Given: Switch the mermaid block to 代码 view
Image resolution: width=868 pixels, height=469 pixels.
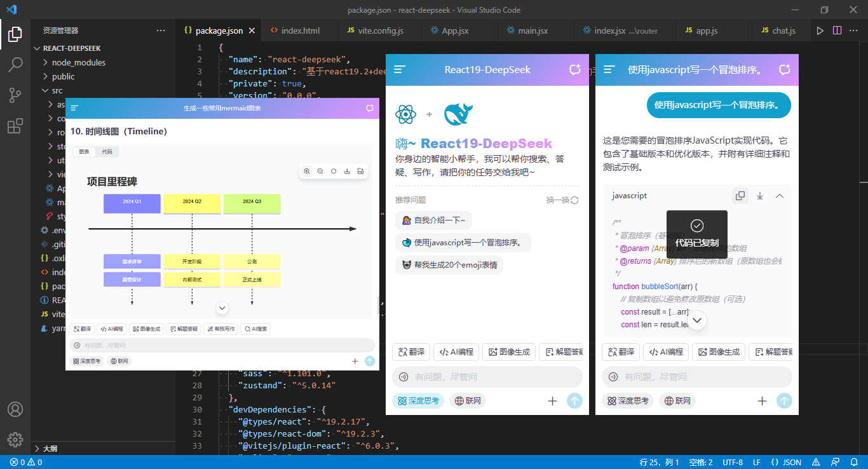Looking at the screenshot, I should pos(107,152).
